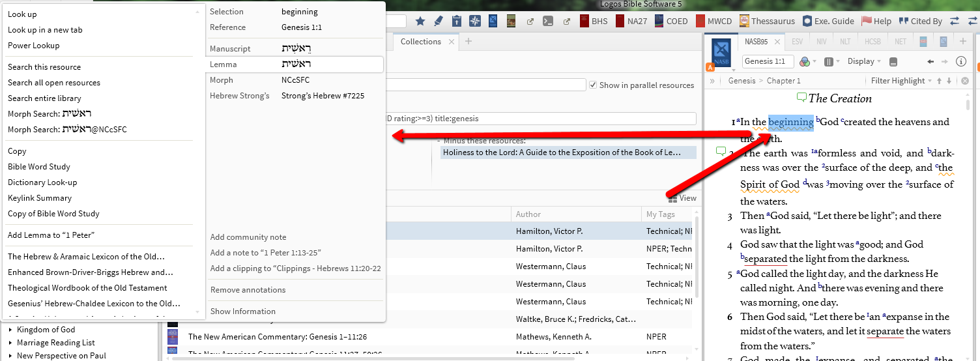Switch to the NIV tab
980x361 pixels.
[x=821, y=41]
